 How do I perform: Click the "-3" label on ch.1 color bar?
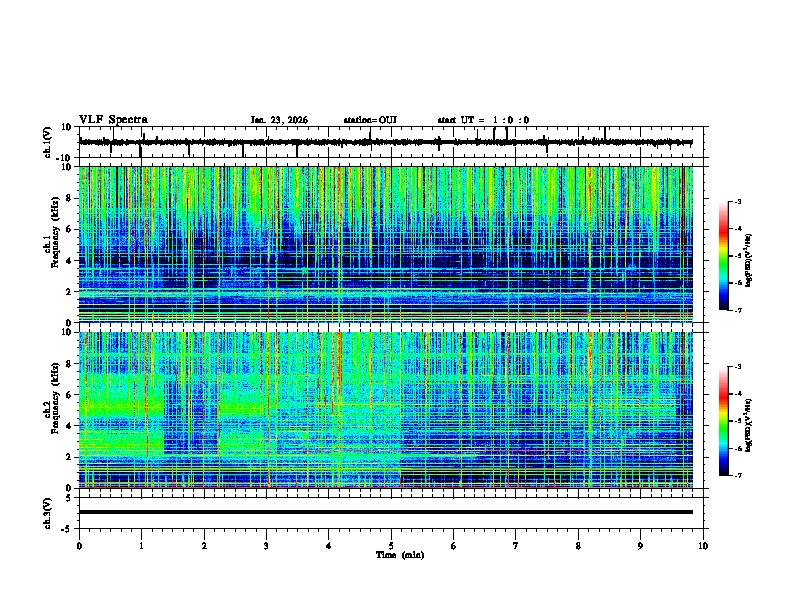click(737, 201)
